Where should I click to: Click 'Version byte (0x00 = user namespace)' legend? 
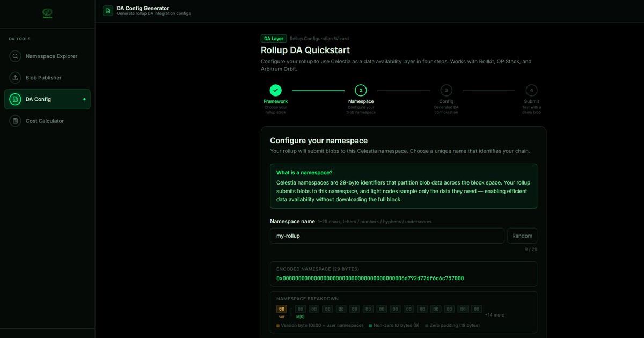pos(319,326)
